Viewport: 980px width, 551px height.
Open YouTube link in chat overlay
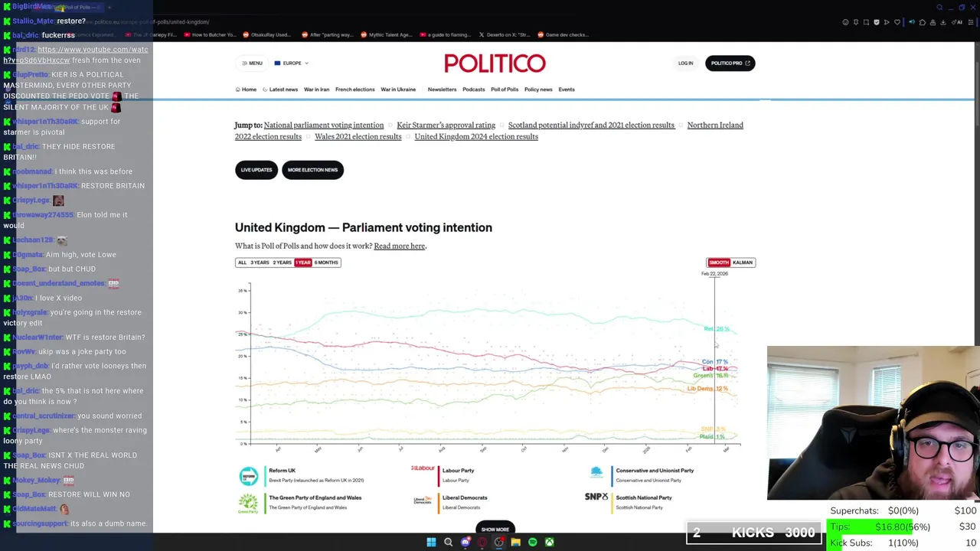click(76, 55)
